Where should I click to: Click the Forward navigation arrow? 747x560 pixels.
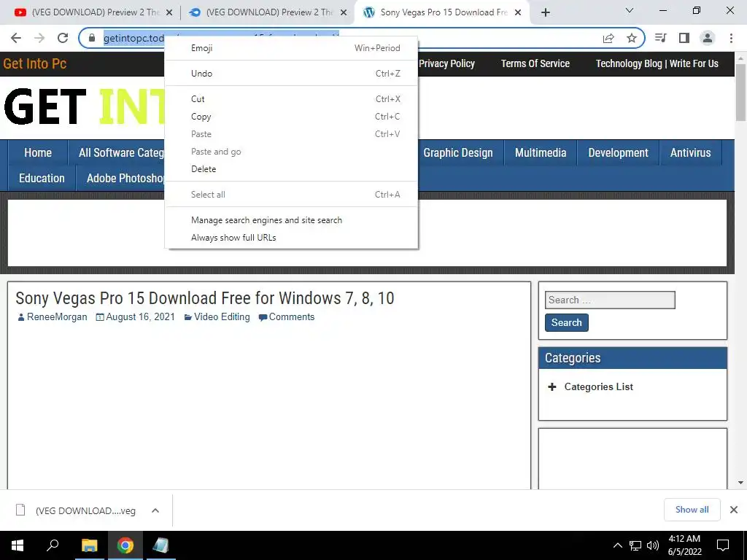pos(39,38)
